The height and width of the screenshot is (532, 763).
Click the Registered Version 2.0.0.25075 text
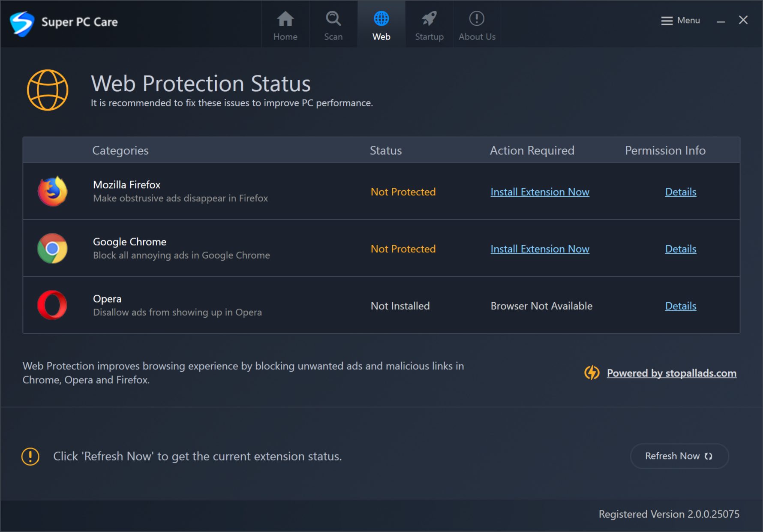pos(669,514)
